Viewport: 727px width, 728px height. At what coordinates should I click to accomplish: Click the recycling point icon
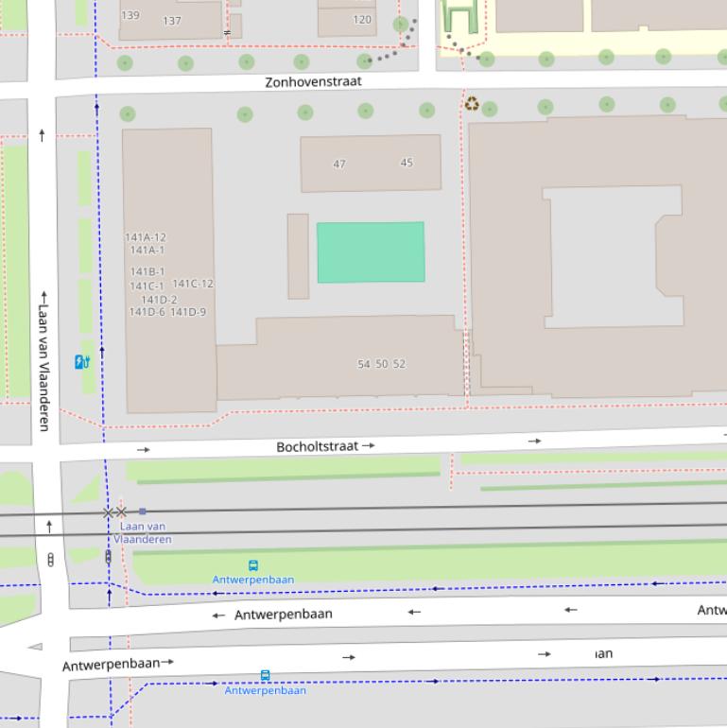[x=471, y=104]
